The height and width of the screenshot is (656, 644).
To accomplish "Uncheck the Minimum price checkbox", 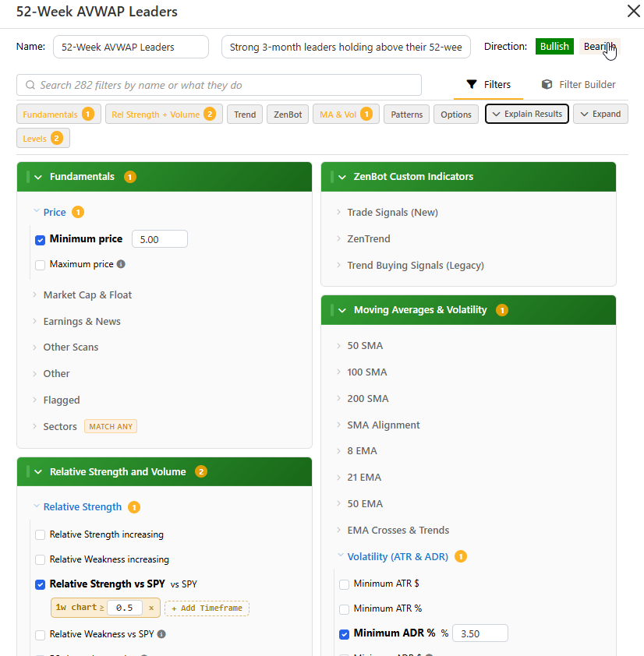I will tap(41, 240).
